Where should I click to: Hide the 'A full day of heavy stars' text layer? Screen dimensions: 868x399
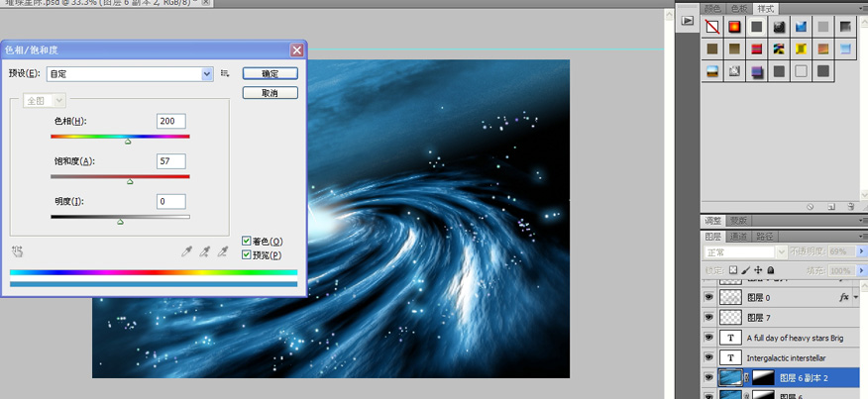(708, 338)
